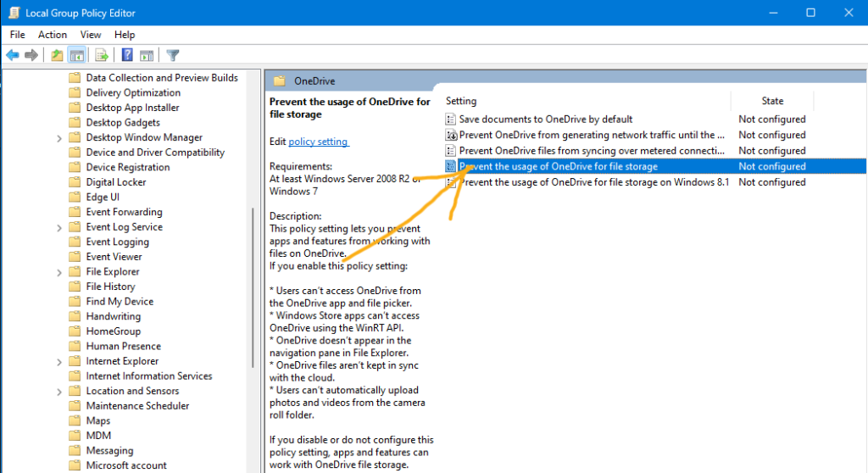Select Event Logging in tree
868x473 pixels.
pos(117,242)
